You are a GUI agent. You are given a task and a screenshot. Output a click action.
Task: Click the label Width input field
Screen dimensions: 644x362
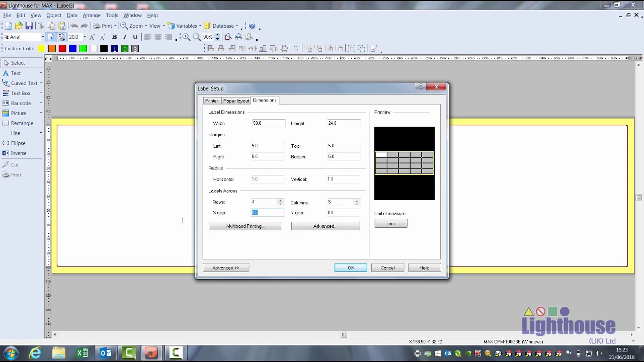pos(268,123)
